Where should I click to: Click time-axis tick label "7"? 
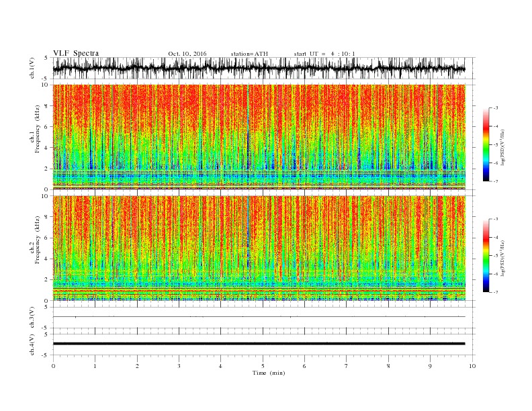point(347,366)
